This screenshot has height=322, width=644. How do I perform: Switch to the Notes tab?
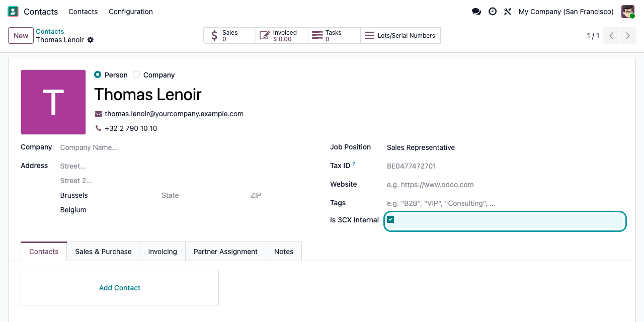[284, 252]
